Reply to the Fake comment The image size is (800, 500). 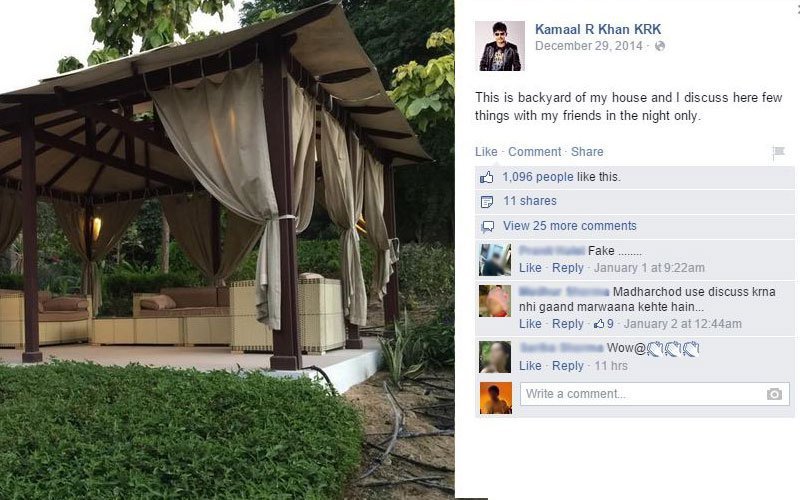567,268
